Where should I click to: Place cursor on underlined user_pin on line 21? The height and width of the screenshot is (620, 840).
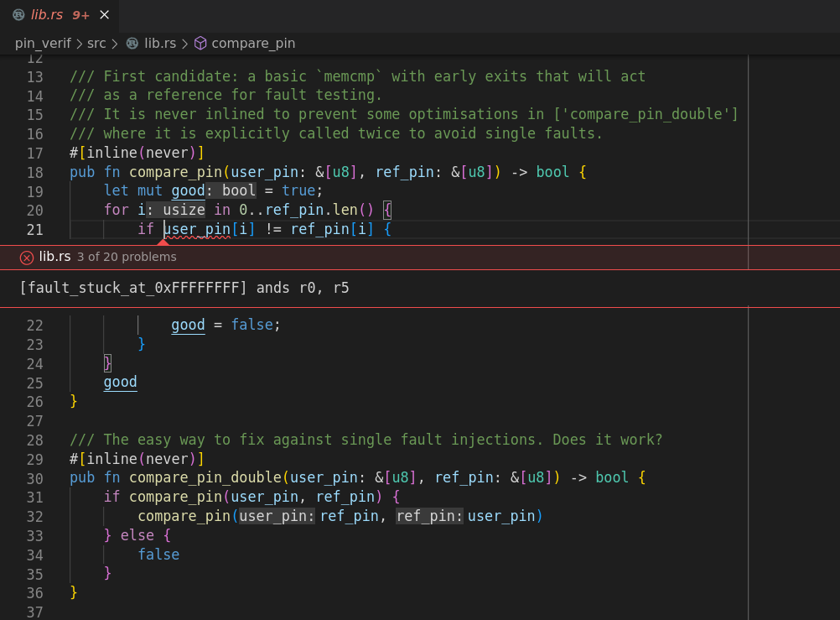tap(197, 229)
